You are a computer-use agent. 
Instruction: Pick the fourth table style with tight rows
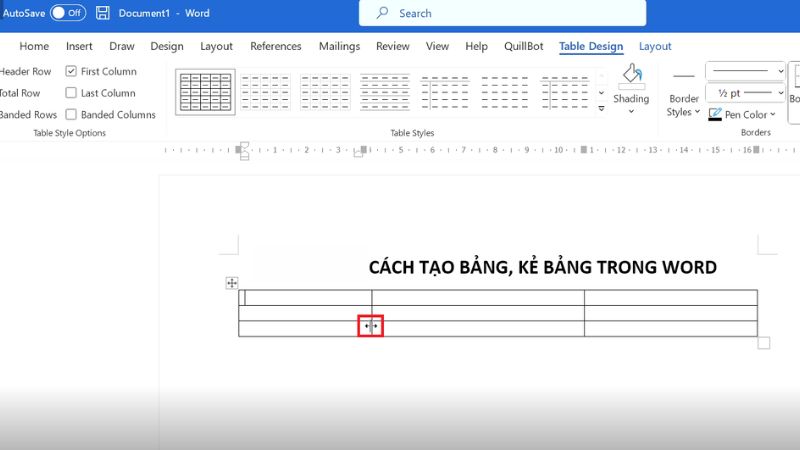[x=385, y=92]
